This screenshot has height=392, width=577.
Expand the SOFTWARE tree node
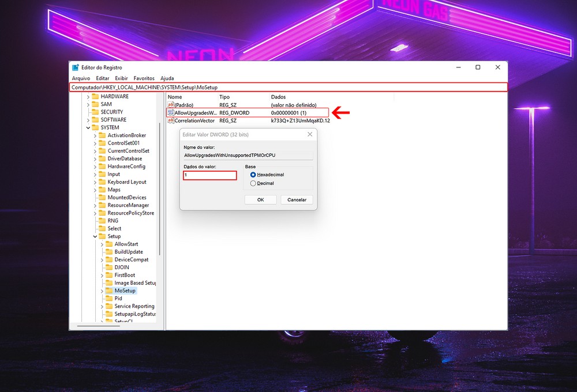click(88, 120)
